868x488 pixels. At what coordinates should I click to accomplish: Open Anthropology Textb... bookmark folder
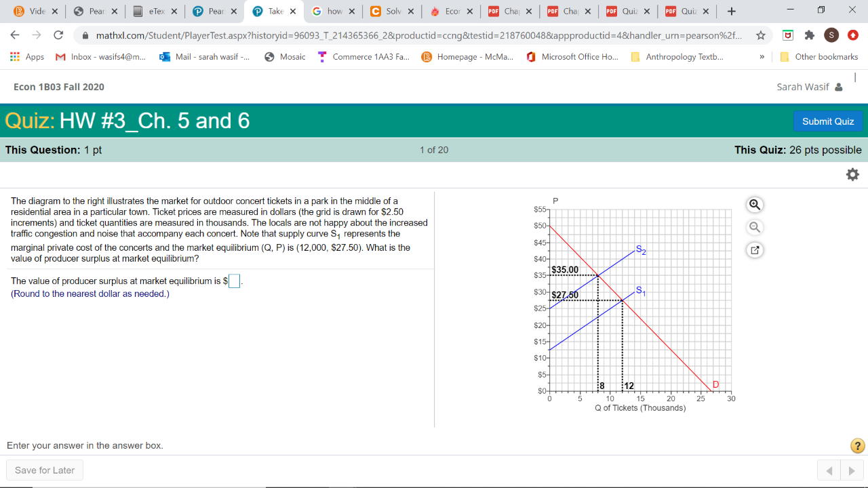coord(677,57)
